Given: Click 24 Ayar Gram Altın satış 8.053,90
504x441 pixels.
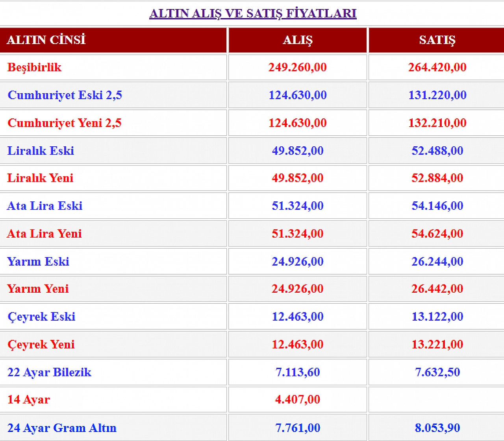Looking at the screenshot, I should 437,428.
